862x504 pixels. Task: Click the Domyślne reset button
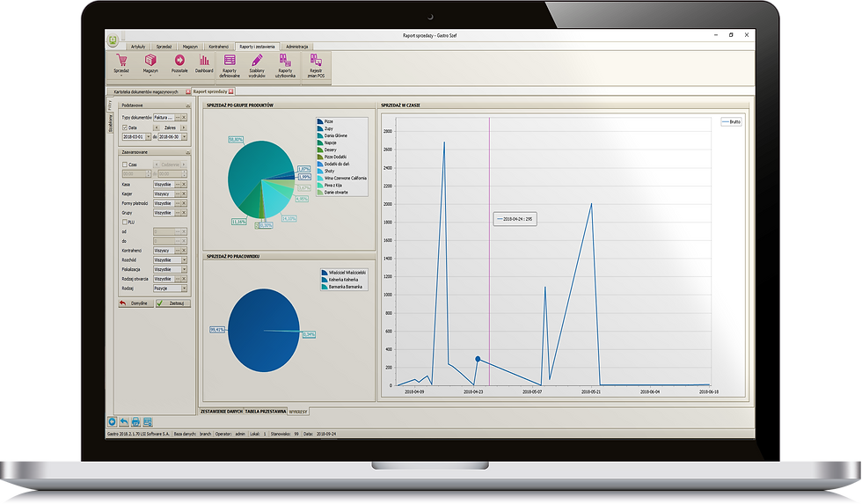click(x=135, y=303)
